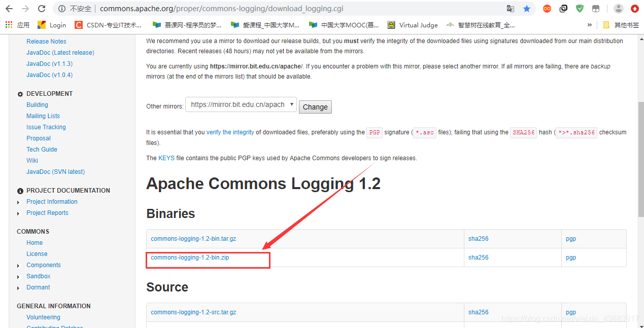The height and width of the screenshot is (328, 644).
Task: Expand the Project Reports arrow
Action: (19, 213)
